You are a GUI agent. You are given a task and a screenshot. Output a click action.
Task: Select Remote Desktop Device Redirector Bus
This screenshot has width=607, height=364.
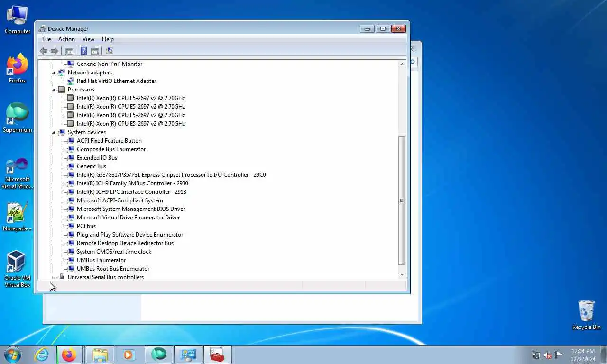tap(125, 243)
